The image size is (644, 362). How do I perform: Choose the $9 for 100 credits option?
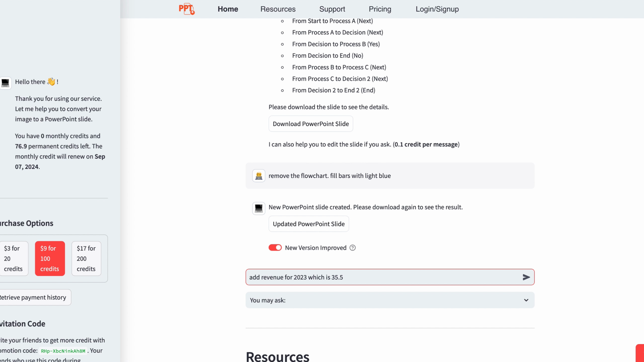[x=50, y=258]
